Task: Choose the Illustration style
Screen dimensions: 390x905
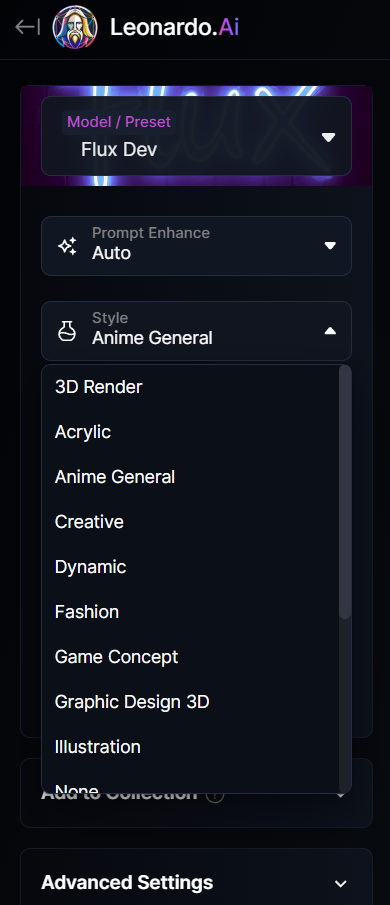Action: click(190, 747)
